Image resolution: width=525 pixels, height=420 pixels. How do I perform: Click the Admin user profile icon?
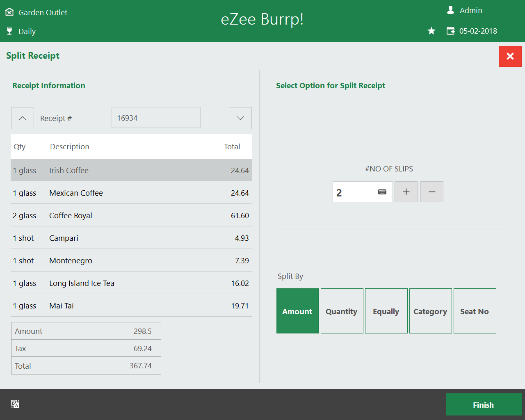click(x=450, y=10)
